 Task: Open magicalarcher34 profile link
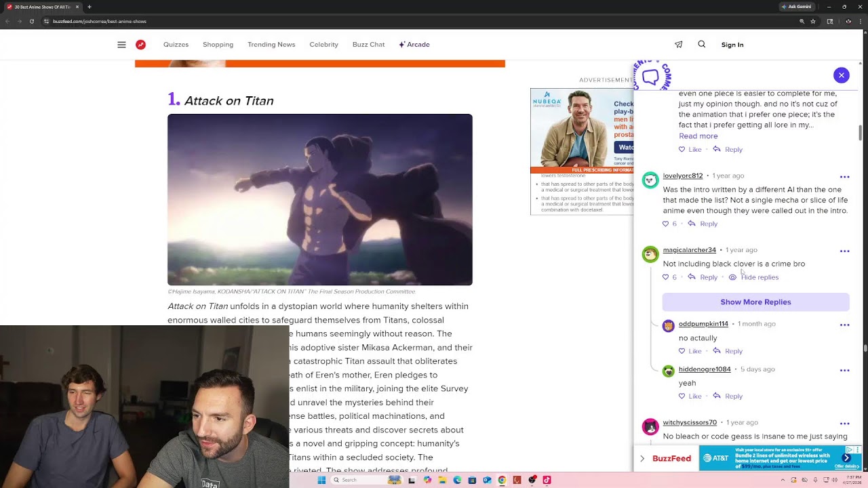coord(690,250)
